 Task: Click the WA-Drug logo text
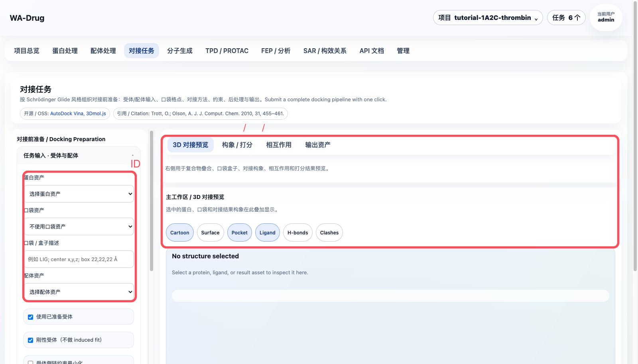(x=27, y=18)
